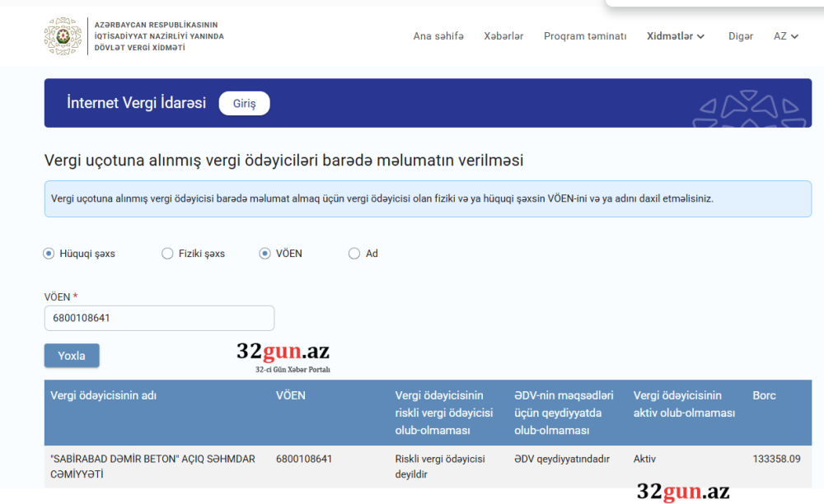Navigate to the Xəbərlər section
This screenshot has width=824, height=504.
503,36
